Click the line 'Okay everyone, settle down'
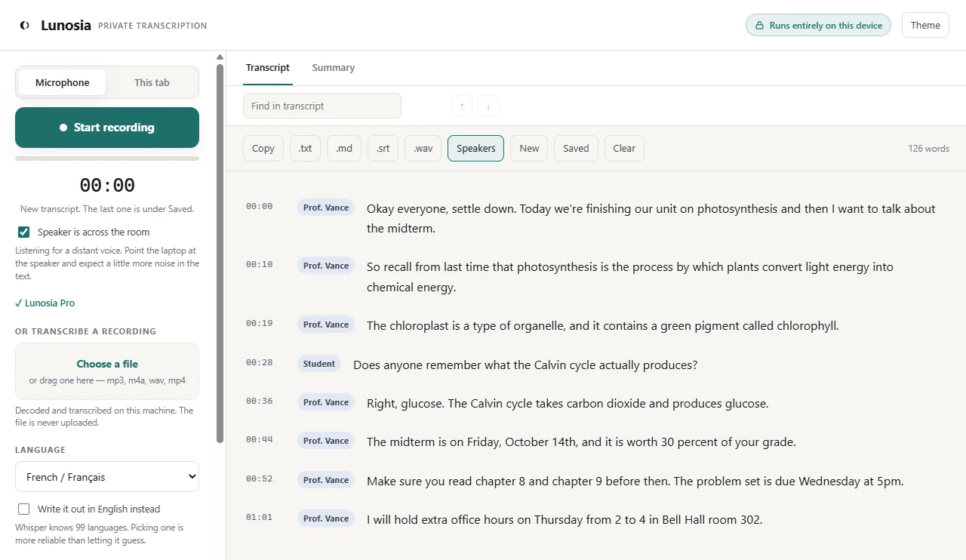Viewport: 966px width, 560px height. pyautogui.click(x=651, y=218)
